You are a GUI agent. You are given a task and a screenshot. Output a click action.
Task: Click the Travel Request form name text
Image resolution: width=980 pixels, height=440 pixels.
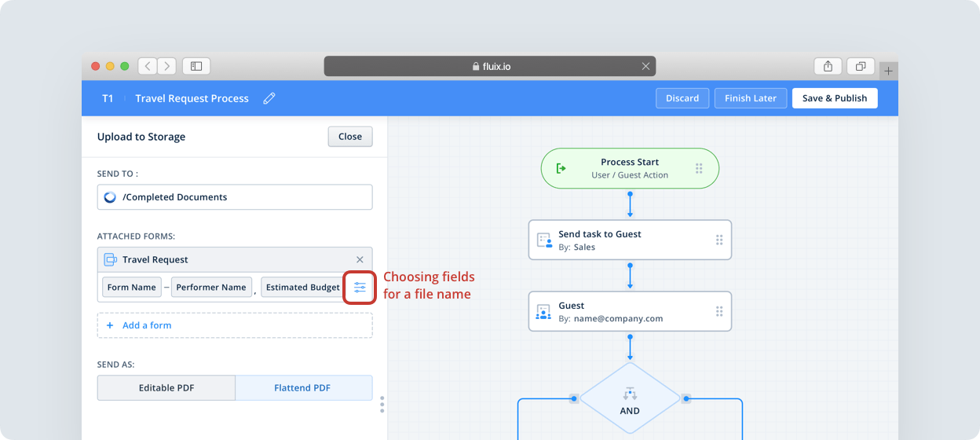coord(155,259)
